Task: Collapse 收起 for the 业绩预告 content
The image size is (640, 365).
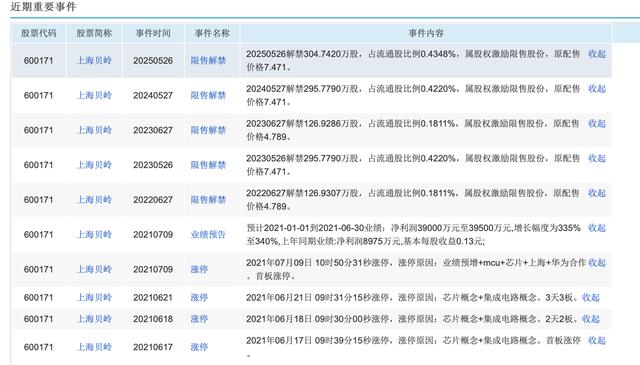Action: (597, 228)
